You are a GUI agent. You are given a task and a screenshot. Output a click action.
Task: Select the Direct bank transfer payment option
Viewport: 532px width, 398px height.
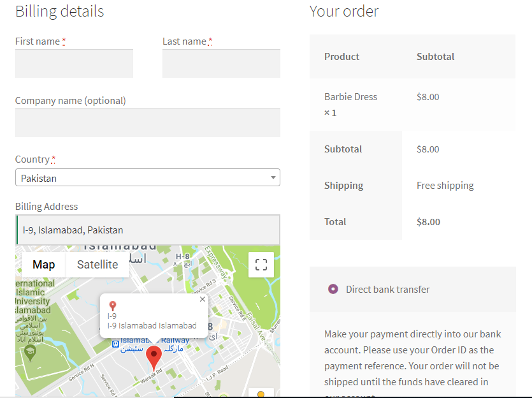pyautogui.click(x=333, y=288)
